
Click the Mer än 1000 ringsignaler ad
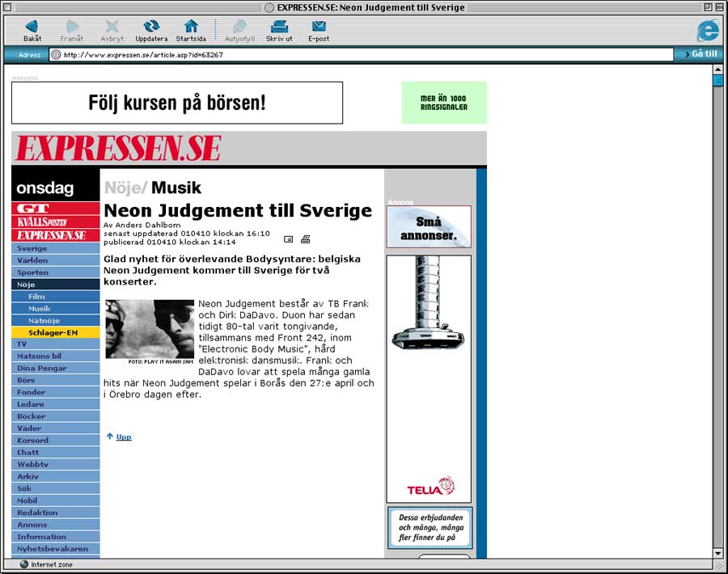(x=444, y=103)
